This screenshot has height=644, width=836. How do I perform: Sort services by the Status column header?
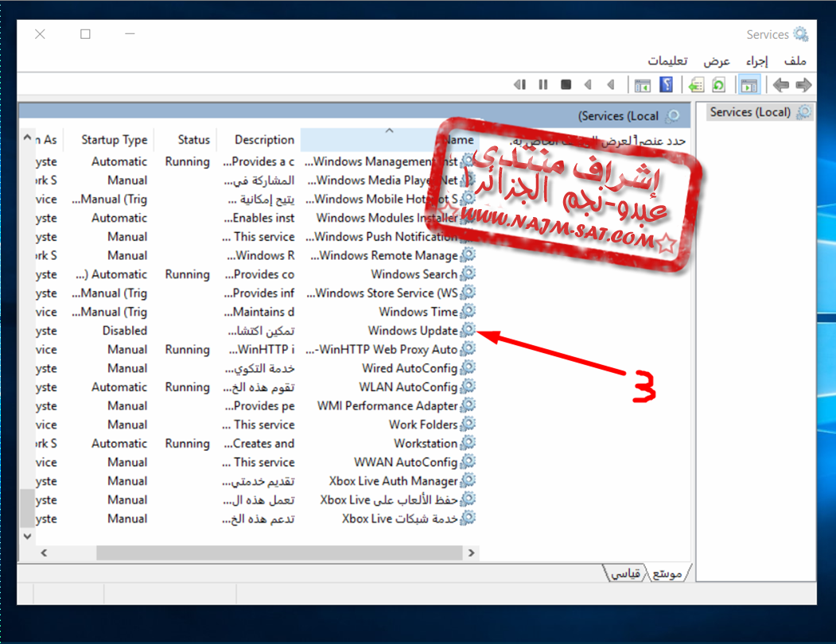coord(193,140)
